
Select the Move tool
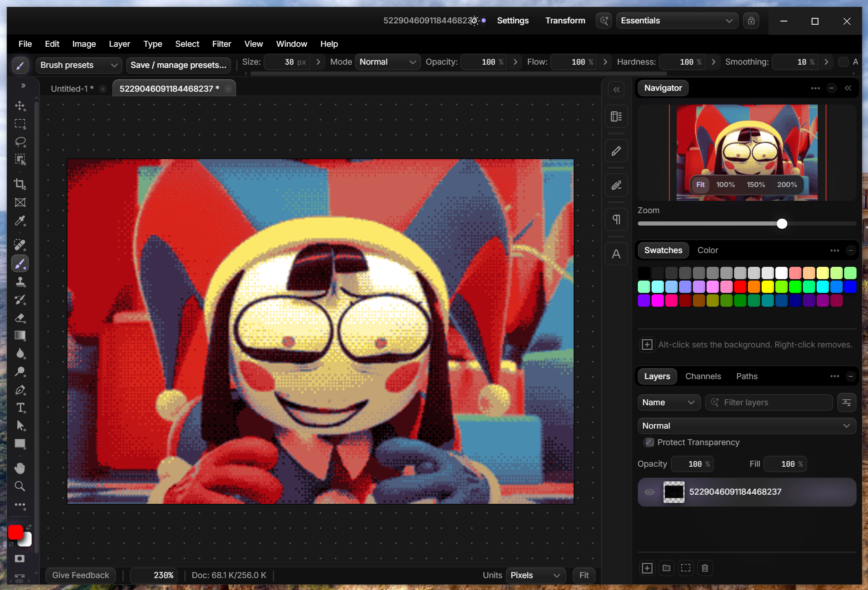coord(20,106)
